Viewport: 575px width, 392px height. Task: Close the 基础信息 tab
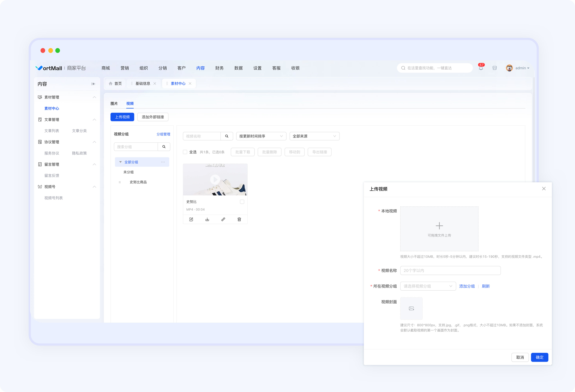click(x=155, y=83)
